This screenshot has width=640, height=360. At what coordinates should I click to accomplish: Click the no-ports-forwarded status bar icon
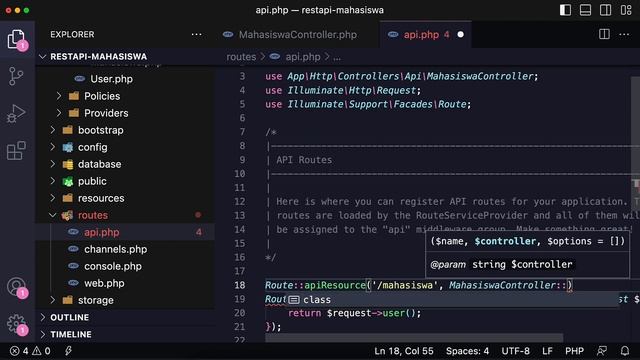click(68, 351)
